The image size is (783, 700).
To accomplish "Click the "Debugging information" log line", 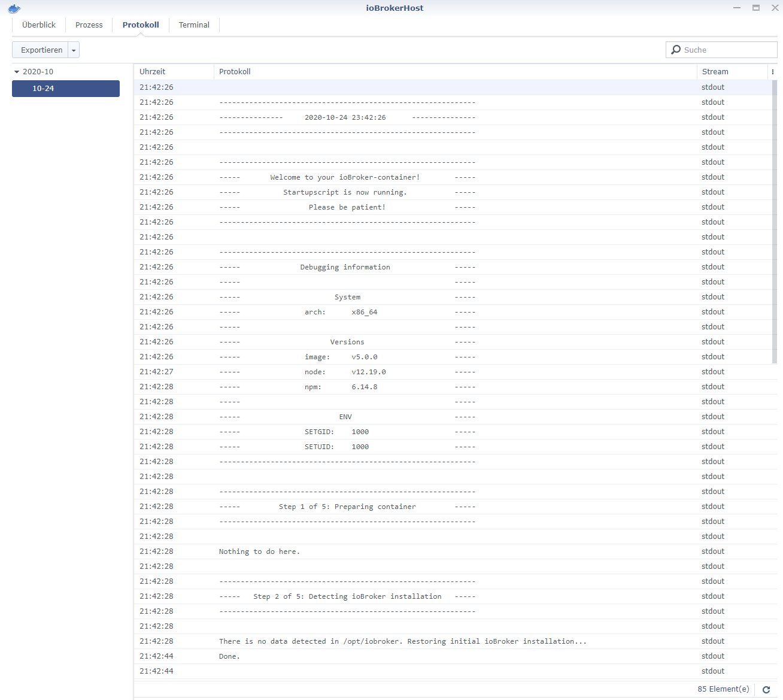I will (x=456, y=267).
